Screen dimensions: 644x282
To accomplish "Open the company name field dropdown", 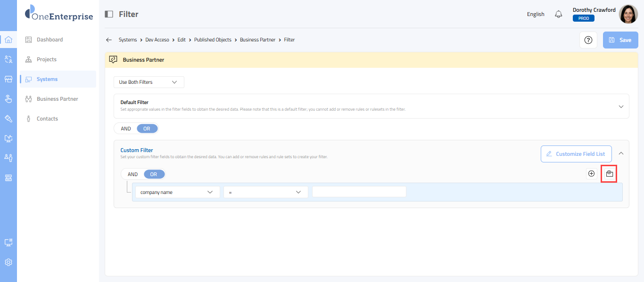I will pos(177,192).
